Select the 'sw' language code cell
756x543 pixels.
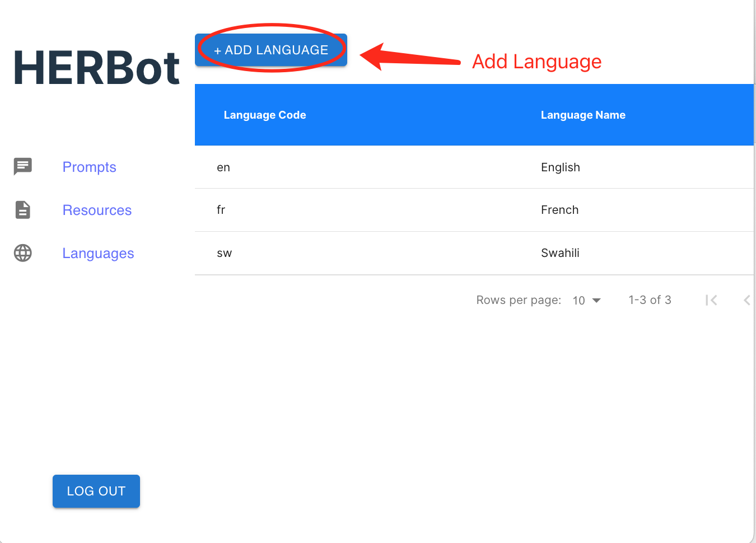click(224, 253)
